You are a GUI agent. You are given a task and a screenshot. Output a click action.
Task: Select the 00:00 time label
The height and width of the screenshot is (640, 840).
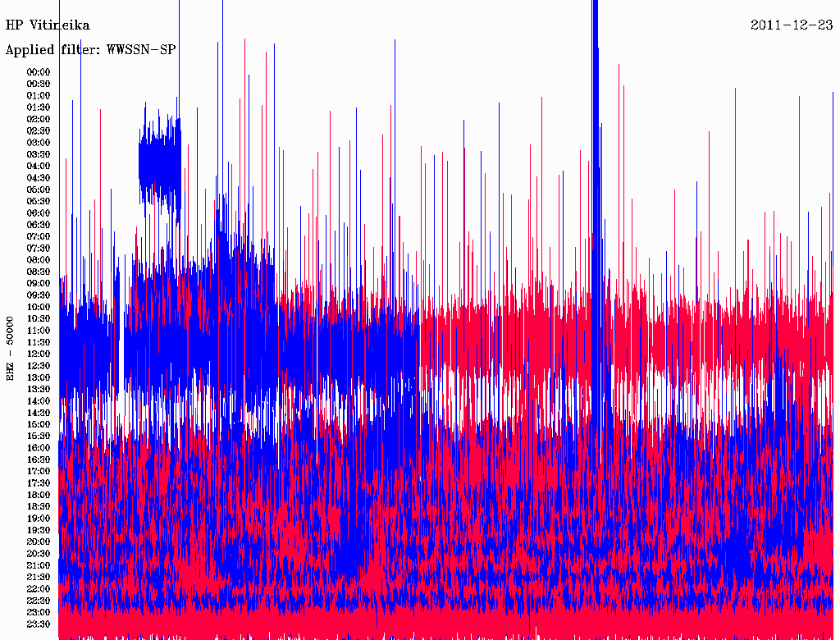[x=39, y=72]
